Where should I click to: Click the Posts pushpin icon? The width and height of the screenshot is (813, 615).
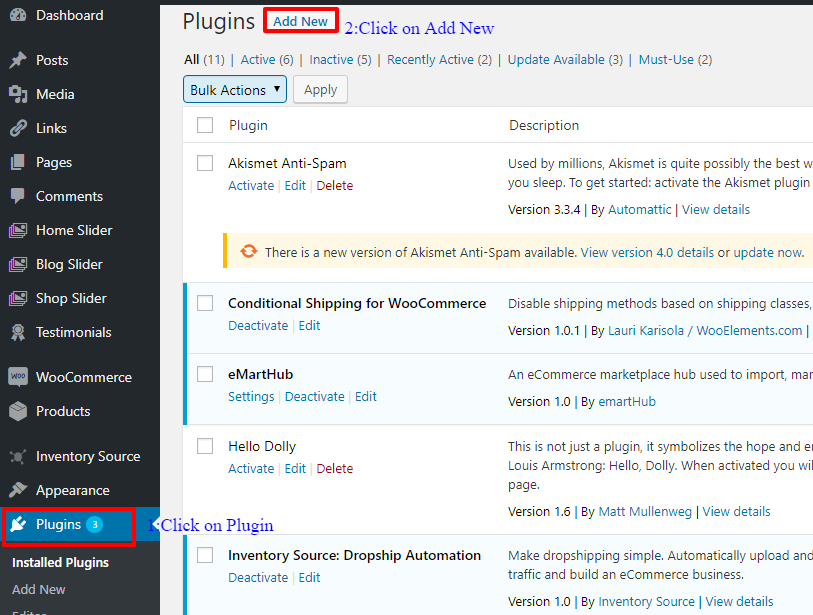coord(18,60)
